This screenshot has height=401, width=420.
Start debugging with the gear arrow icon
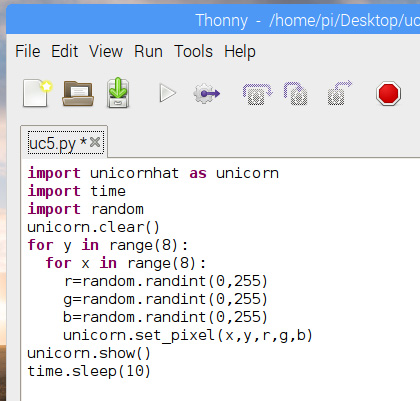(207, 94)
